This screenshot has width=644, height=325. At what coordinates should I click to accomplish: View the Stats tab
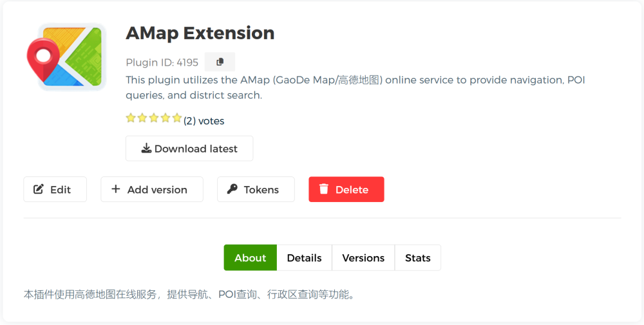(x=418, y=257)
